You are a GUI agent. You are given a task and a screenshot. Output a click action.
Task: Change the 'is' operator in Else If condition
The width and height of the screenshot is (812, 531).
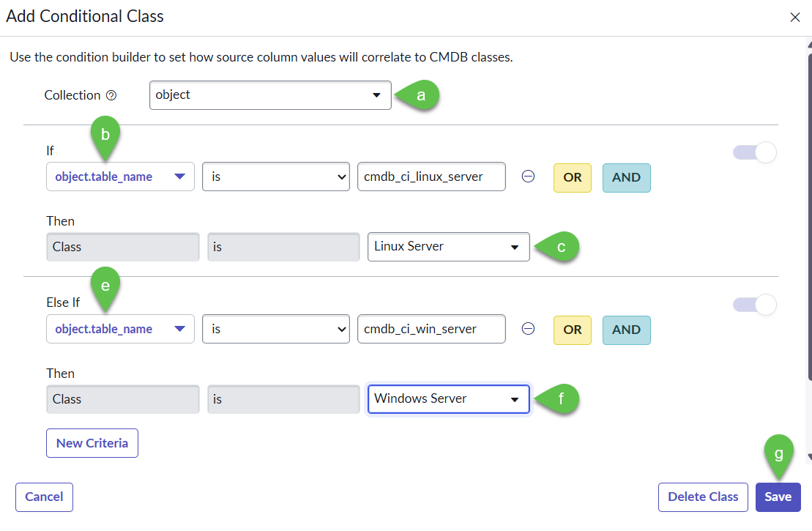(275, 330)
